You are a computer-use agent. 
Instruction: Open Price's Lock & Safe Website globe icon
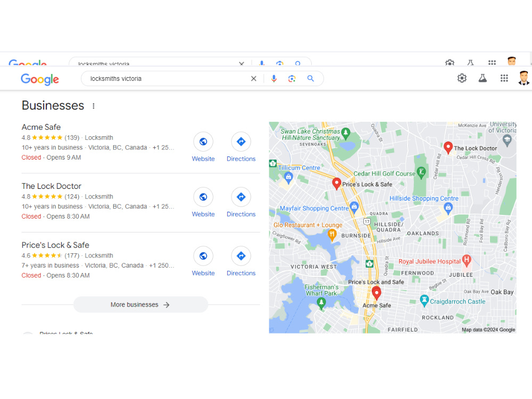[x=203, y=256]
